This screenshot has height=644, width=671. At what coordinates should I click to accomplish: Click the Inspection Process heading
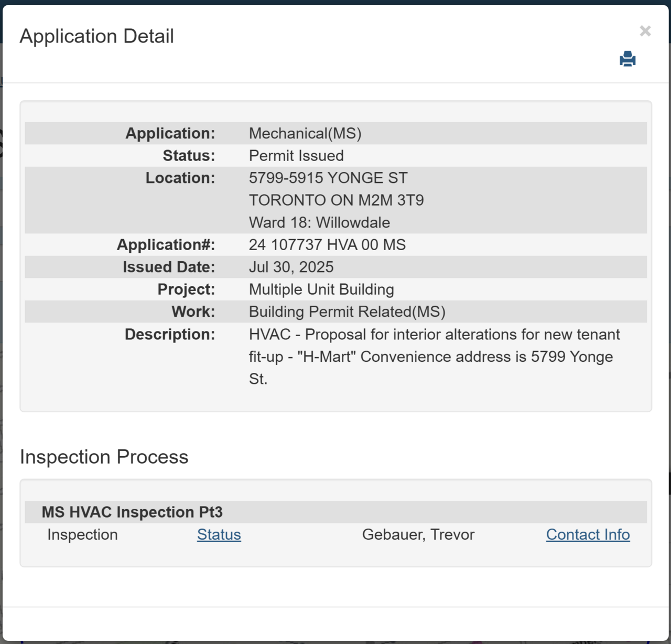pos(104,457)
